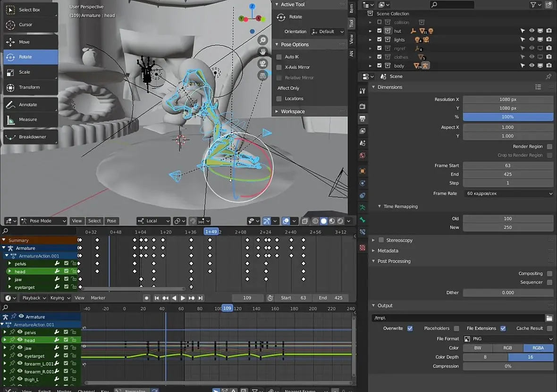The image size is (557, 392).
Task: Open the Pose Mode dropdown
Action: (x=42, y=221)
